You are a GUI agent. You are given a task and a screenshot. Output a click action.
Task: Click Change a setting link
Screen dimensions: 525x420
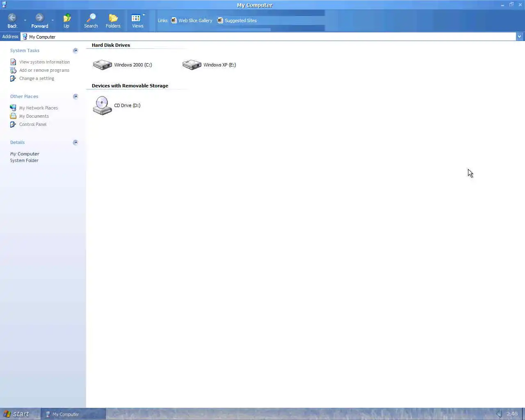coord(37,78)
